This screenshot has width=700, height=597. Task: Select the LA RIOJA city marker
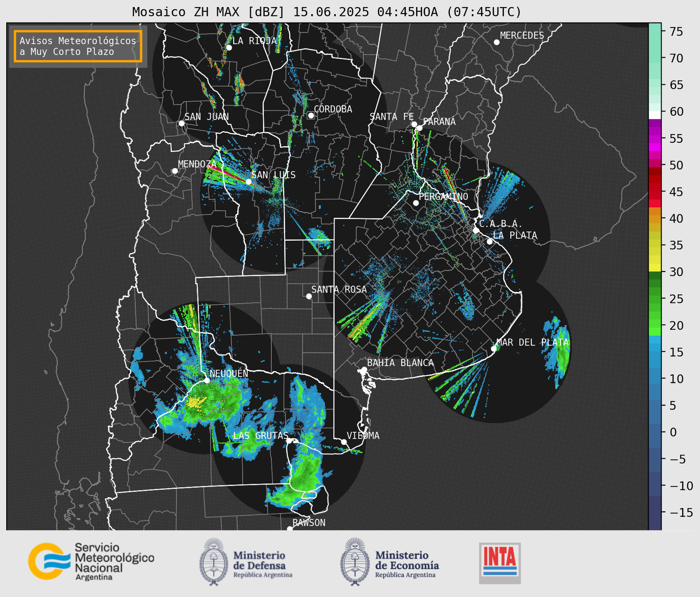(229, 48)
